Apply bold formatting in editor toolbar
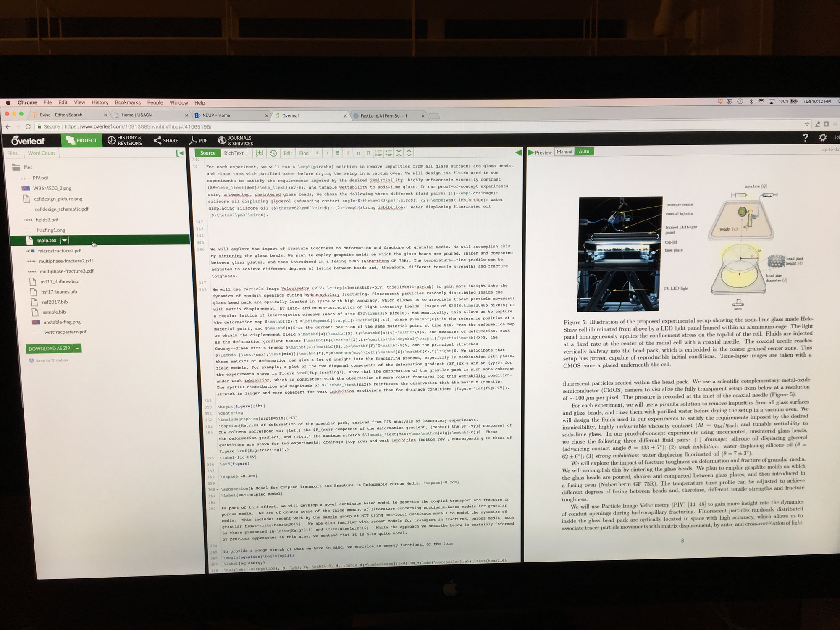840x630 pixels. tap(338, 153)
